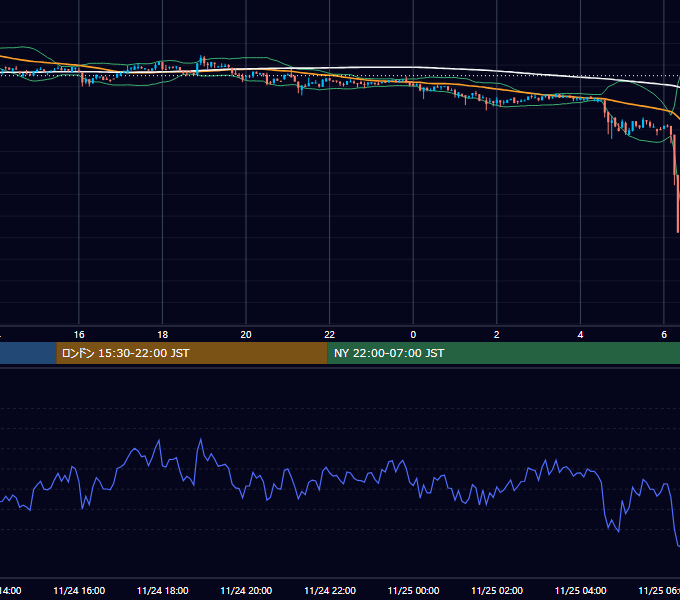Click the 11/24 16:00 label on oscillator axis

[79, 591]
